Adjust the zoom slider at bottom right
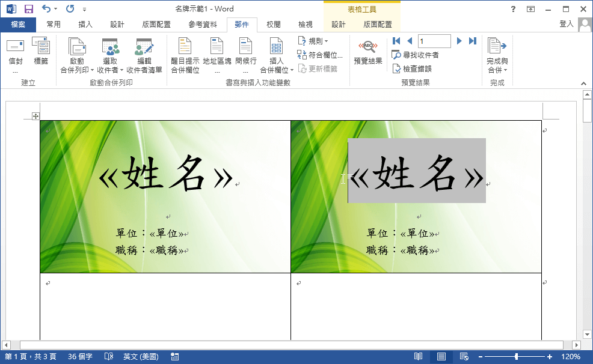Screen dimensions: 593x364 click(x=515, y=356)
